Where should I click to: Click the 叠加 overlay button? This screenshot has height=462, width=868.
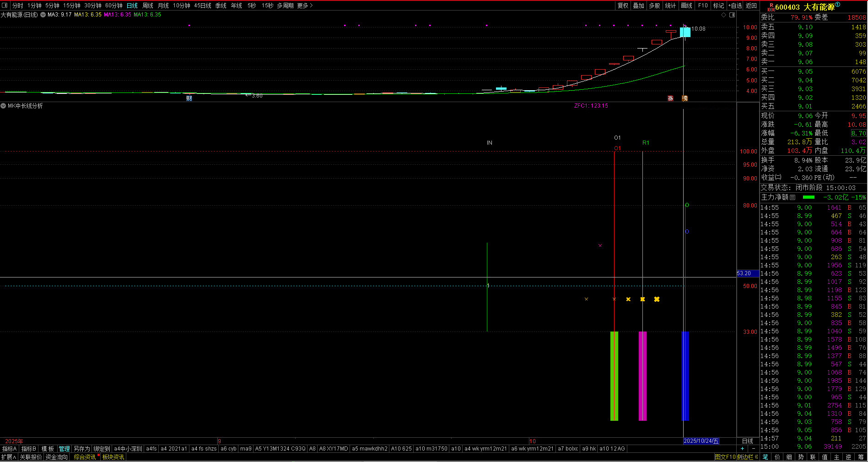[x=639, y=5]
